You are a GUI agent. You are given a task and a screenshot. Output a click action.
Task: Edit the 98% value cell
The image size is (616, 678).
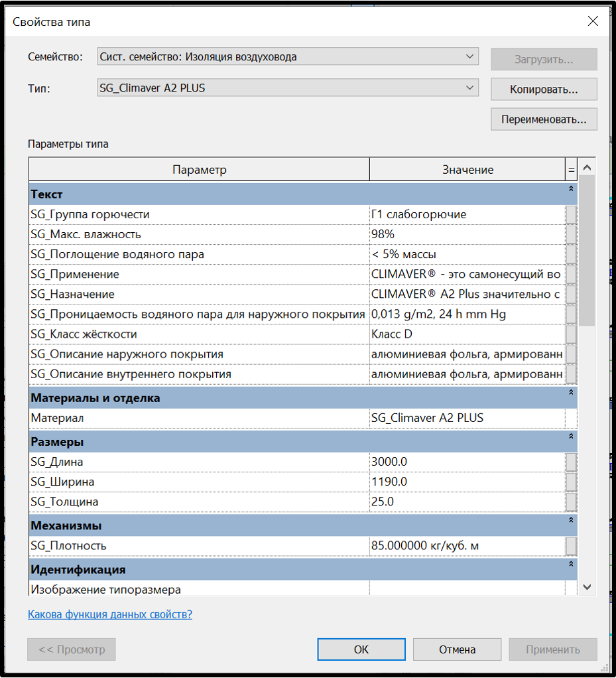(467, 234)
